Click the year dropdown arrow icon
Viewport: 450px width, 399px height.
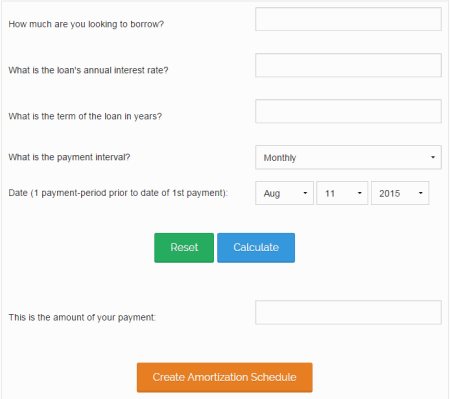(421, 193)
